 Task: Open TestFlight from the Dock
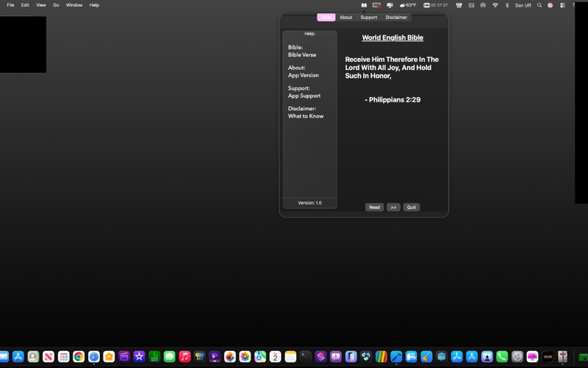pyautogui.click(x=456, y=356)
